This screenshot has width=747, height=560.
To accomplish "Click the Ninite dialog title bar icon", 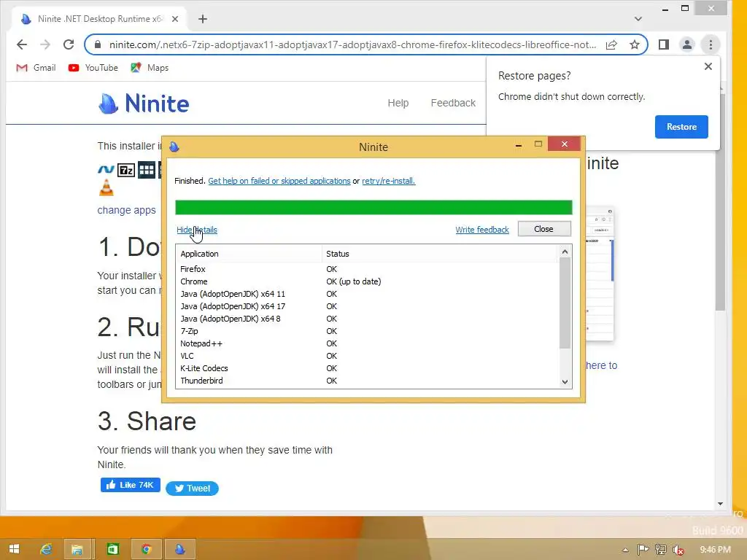I will pos(174,147).
